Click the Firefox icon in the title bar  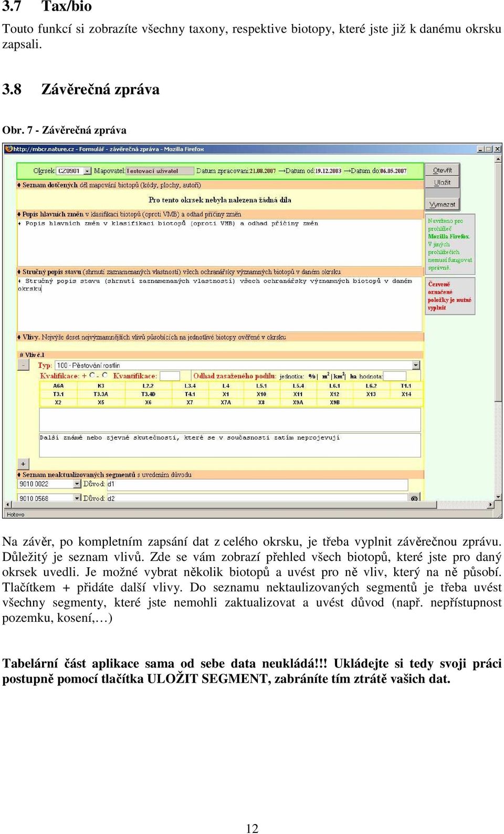pyautogui.click(x=8, y=149)
